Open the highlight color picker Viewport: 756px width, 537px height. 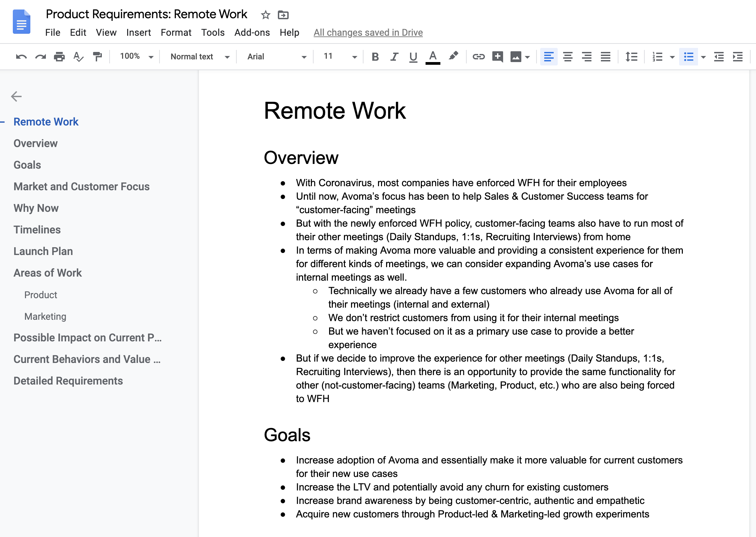(454, 56)
